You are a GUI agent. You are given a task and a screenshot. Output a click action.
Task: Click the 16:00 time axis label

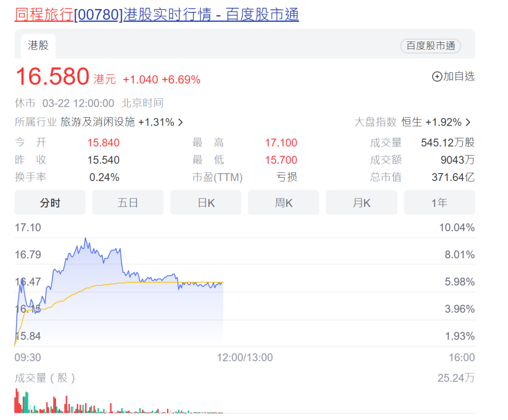pyautogui.click(x=462, y=357)
